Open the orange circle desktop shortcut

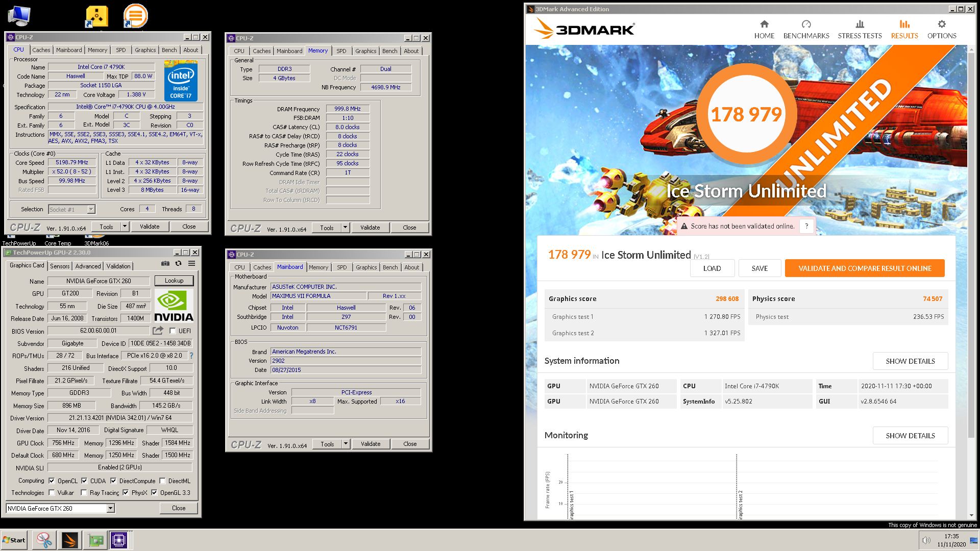tap(135, 16)
